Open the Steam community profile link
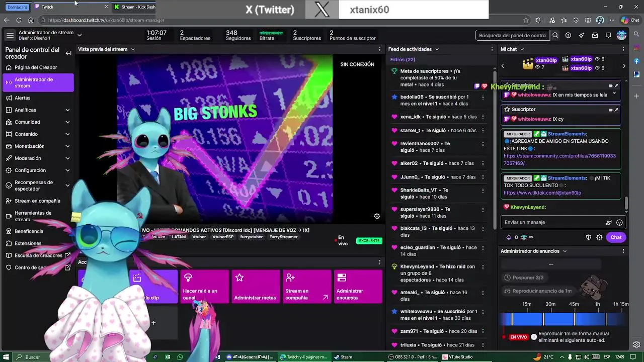Viewport: 644px width, 362px height. 559,159
